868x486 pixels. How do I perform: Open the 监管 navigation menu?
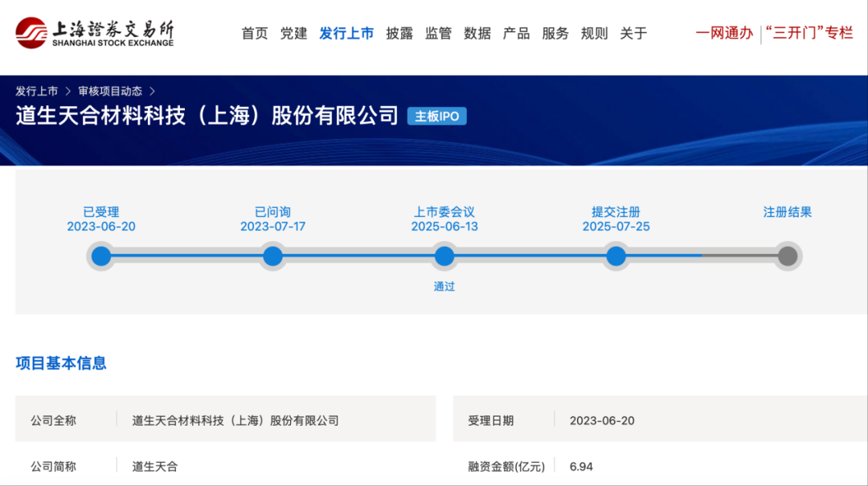(x=438, y=33)
